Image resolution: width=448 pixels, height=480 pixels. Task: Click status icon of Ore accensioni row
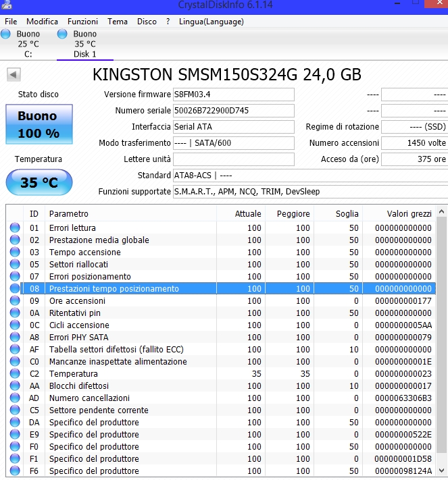pyautogui.click(x=15, y=300)
